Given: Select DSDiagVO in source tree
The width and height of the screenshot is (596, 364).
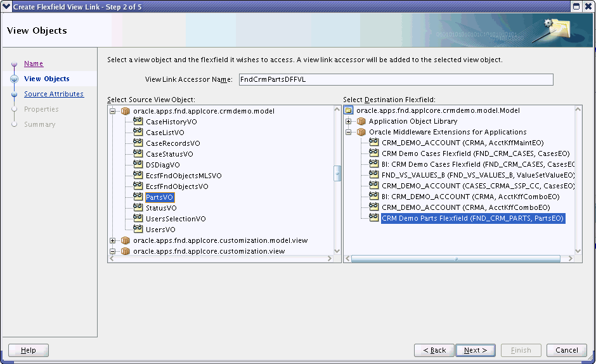Looking at the screenshot, I should [x=163, y=165].
